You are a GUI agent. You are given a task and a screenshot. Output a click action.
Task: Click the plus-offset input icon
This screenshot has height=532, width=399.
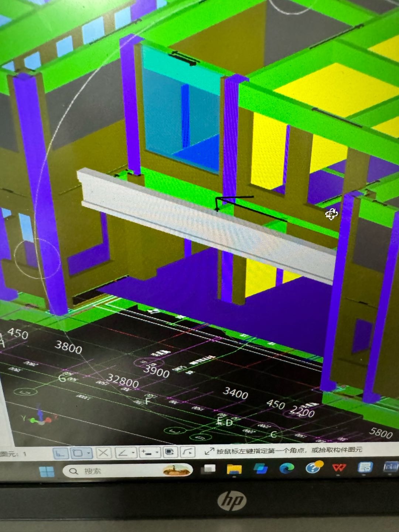pyautogui.click(x=147, y=452)
